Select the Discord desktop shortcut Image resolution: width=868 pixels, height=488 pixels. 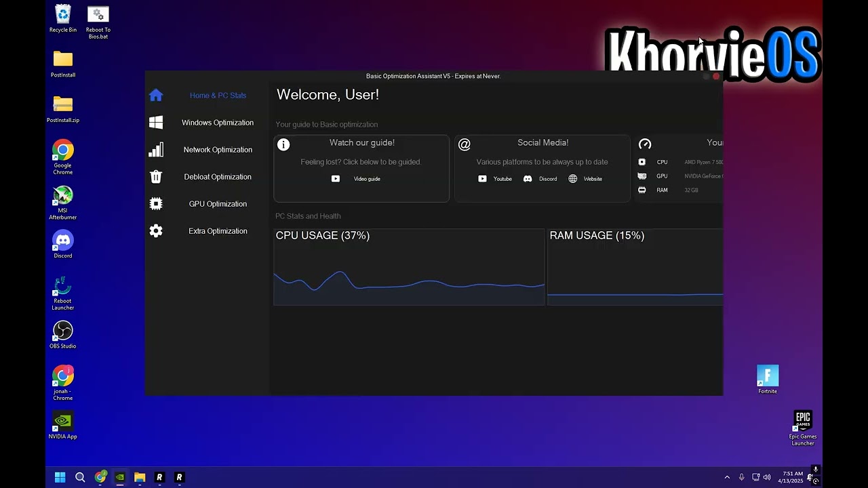63,245
